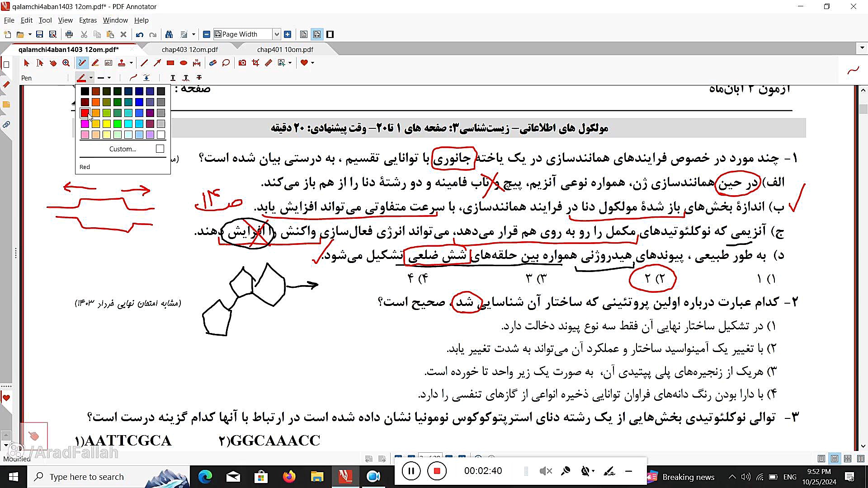Select the Marker highlighter tool
868x488 pixels.
[95, 63]
